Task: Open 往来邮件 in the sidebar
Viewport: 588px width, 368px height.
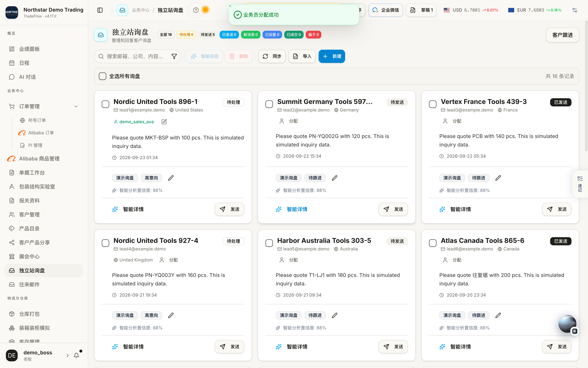Action: coord(44,284)
